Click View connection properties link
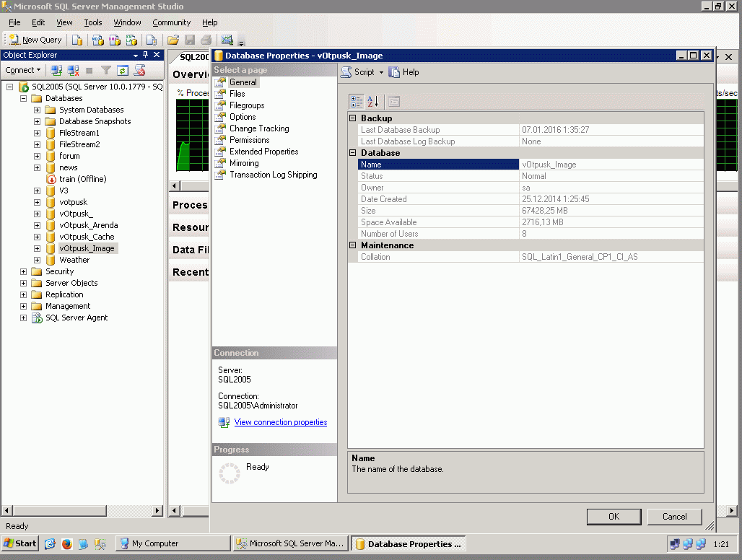The height and width of the screenshot is (560, 742). [281, 422]
